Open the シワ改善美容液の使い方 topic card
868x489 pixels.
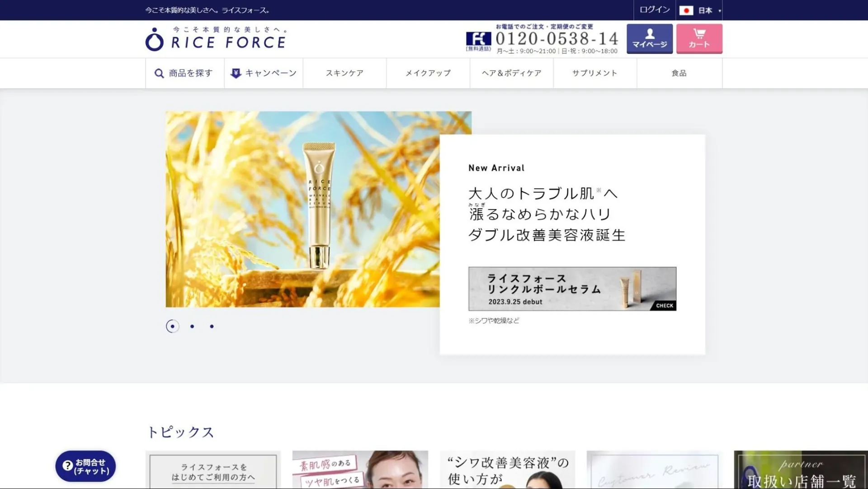click(x=507, y=470)
